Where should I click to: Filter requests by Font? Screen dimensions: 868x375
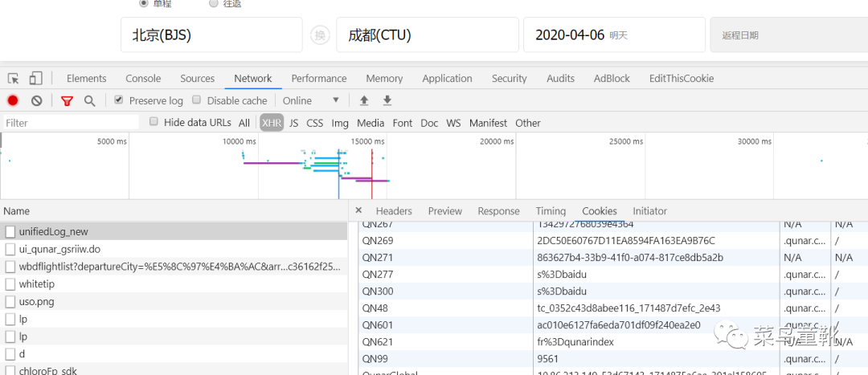coord(403,123)
